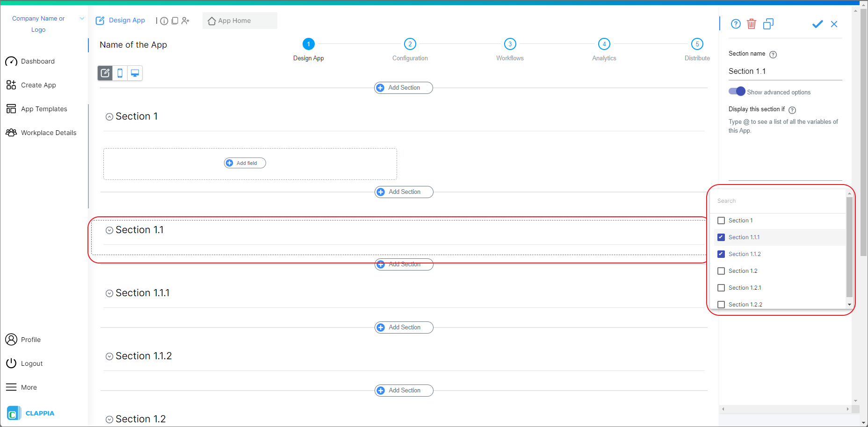Check the Section 1.2 checkbox
This screenshot has width=868, height=427.
pyautogui.click(x=721, y=270)
